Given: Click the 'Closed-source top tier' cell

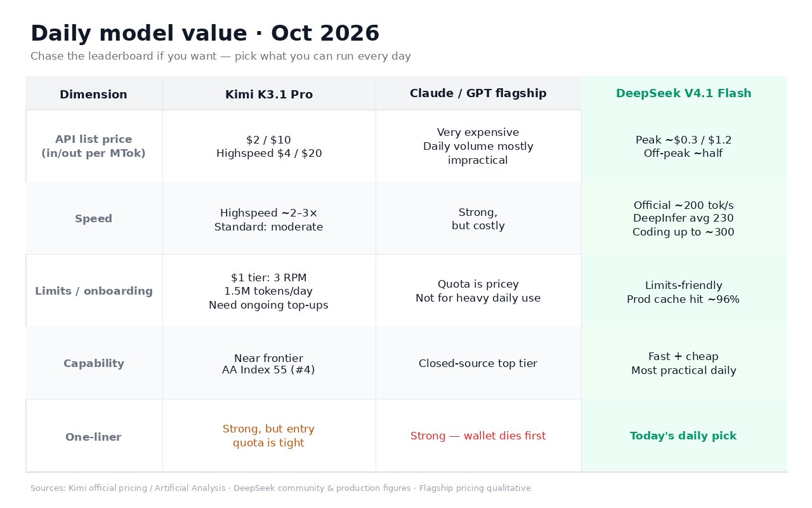Looking at the screenshot, I should tap(478, 363).
